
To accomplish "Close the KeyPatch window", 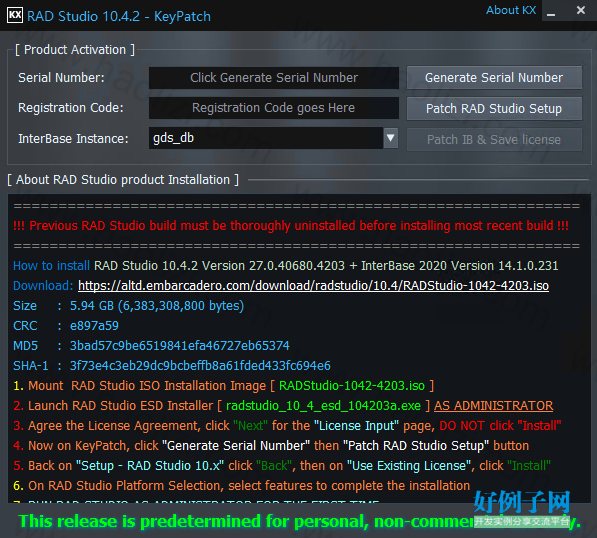I will (x=581, y=10).
